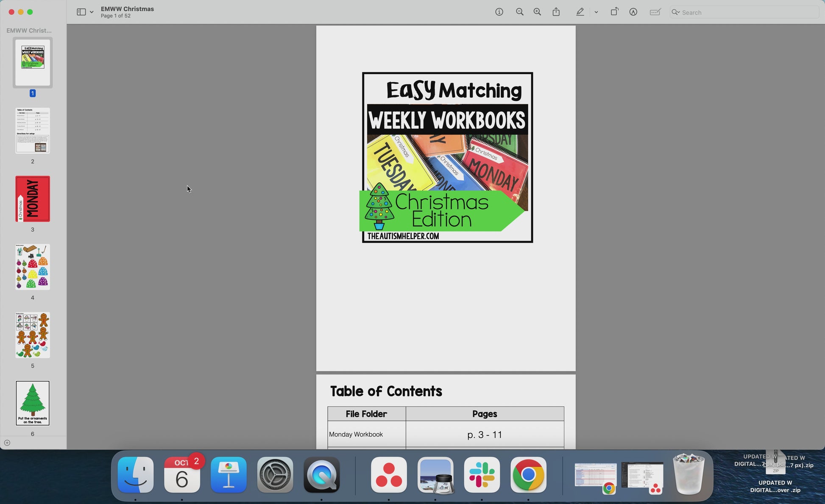Viewport: 825px width, 504px height.
Task: Open Slack from the Dock
Action: click(x=482, y=475)
